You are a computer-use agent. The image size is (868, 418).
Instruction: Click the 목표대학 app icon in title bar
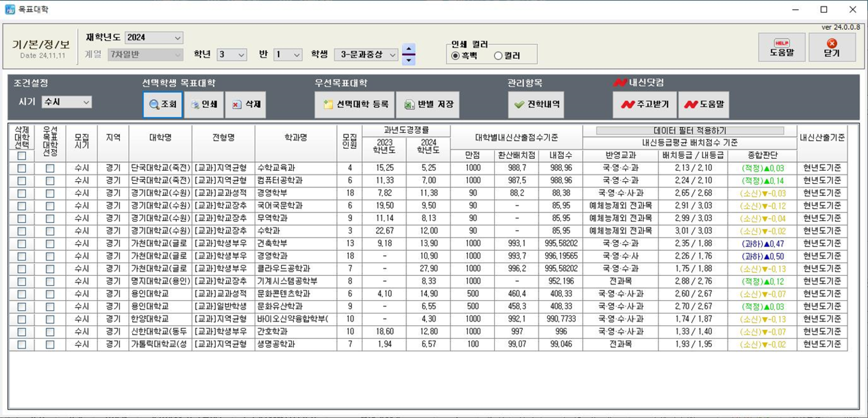[x=10, y=9]
